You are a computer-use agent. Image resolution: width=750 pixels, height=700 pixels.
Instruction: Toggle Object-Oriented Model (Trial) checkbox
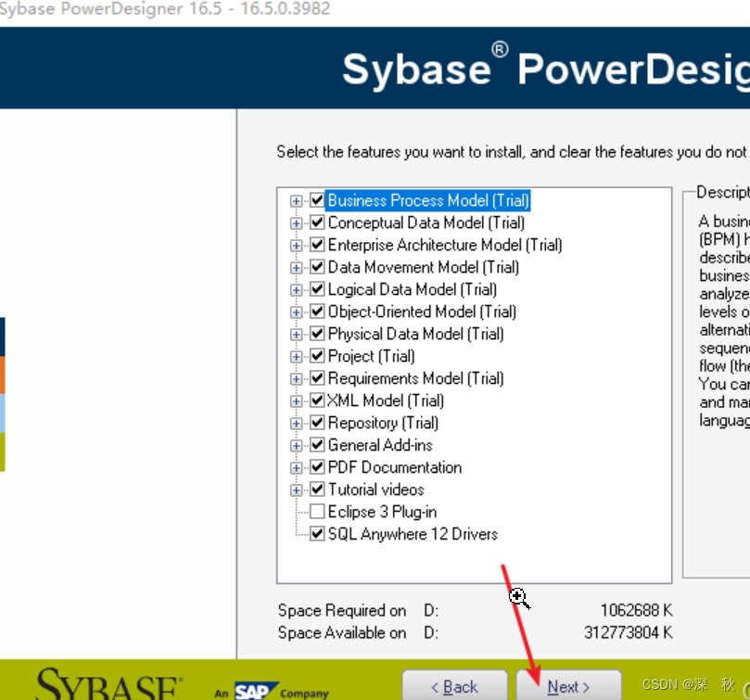tap(317, 312)
